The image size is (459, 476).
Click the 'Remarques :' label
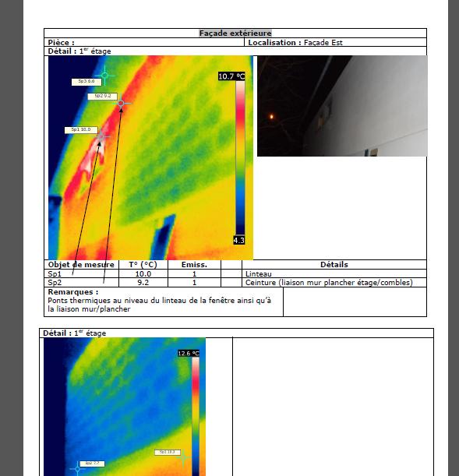[73, 292]
